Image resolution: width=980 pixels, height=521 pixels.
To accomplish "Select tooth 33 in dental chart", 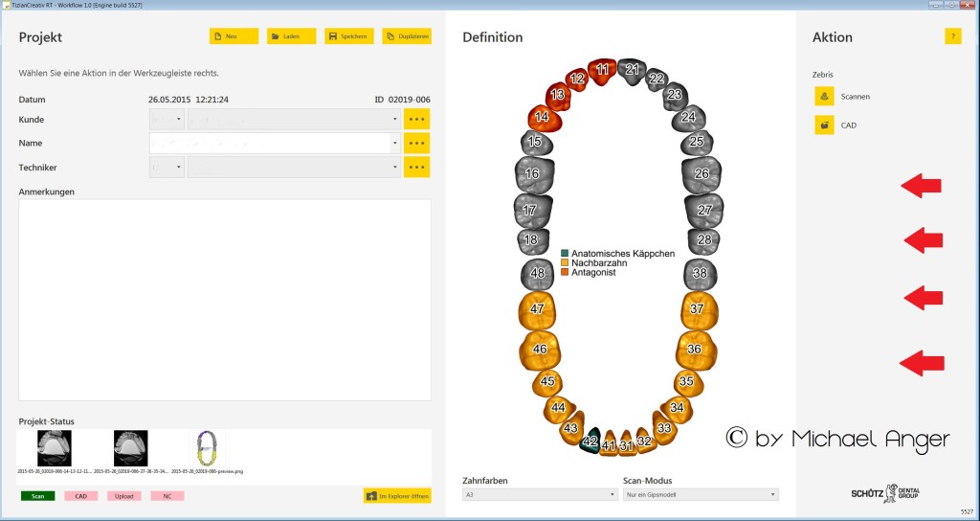I will pyautogui.click(x=664, y=427).
